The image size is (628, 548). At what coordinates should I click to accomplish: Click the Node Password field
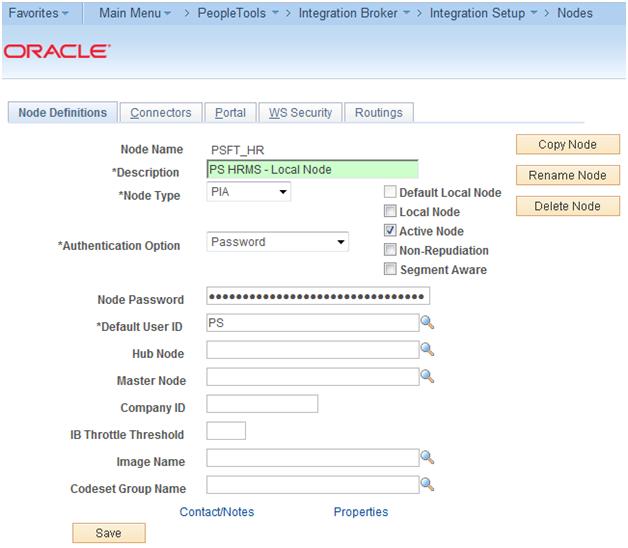tap(318, 296)
